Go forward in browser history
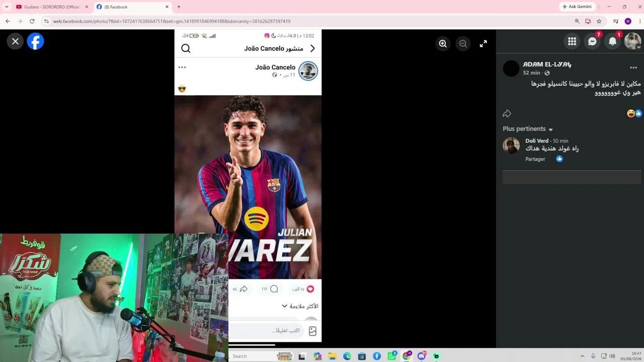Image resolution: width=644 pixels, height=362 pixels. pos(20,21)
